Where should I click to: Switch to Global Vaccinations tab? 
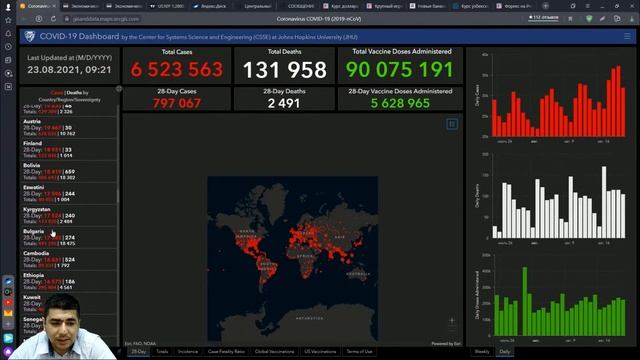pos(274,351)
